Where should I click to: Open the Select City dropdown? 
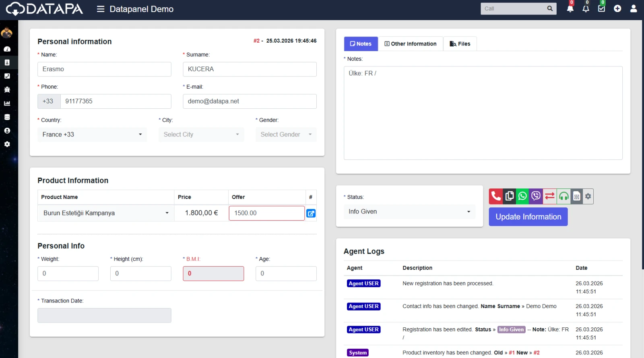point(201,135)
